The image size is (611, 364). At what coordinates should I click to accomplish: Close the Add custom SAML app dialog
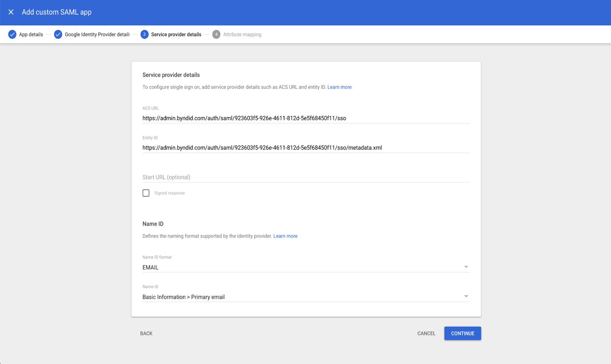pyautogui.click(x=11, y=12)
